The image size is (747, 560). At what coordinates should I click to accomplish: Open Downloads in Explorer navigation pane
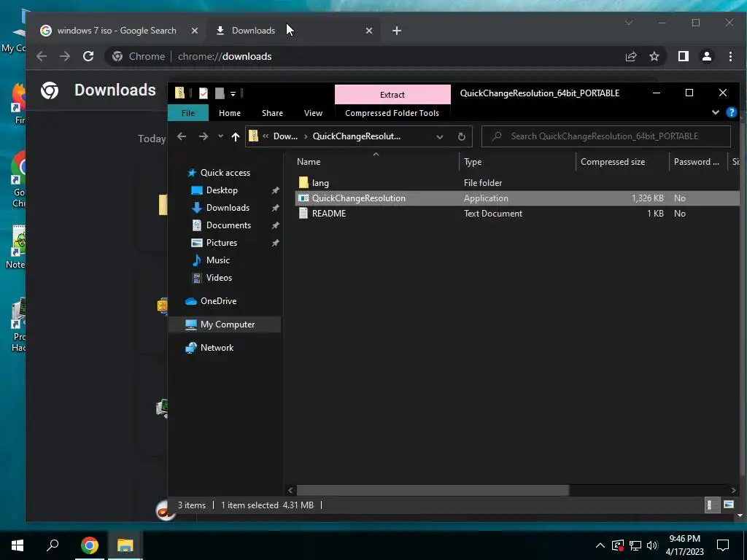(228, 208)
